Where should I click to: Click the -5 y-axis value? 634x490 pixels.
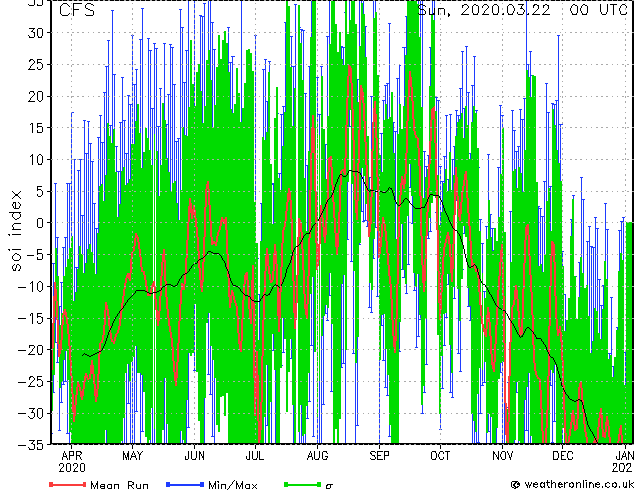click(35, 255)
